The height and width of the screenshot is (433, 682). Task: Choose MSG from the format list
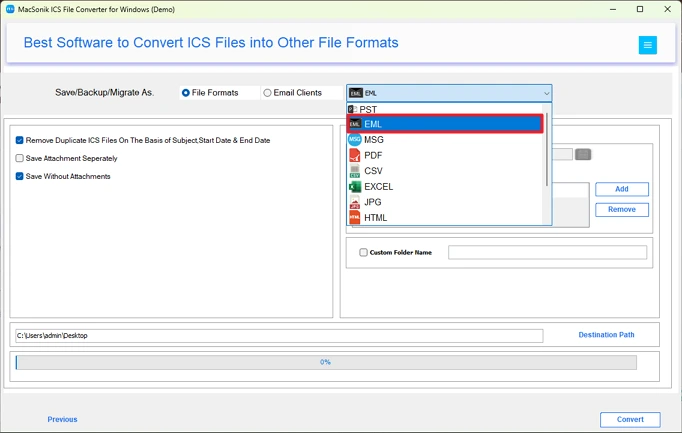click(445, 140)
